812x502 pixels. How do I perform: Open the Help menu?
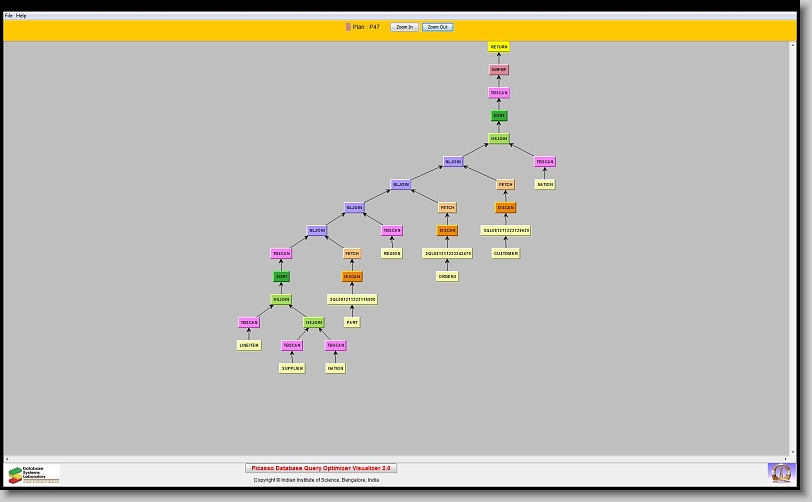(x=21, y=16)
